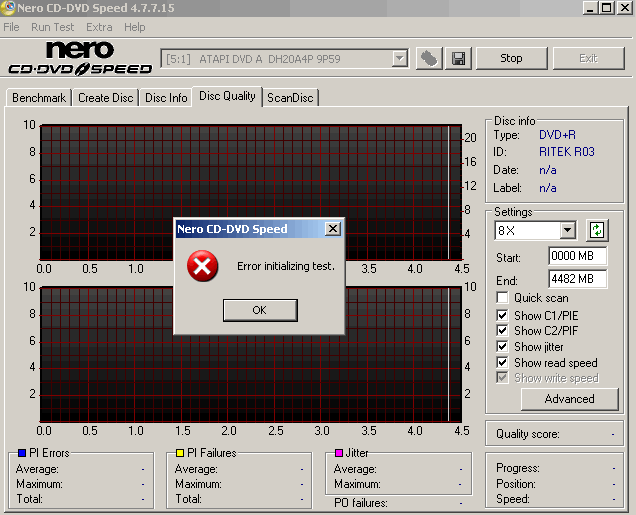This screenshot has width=636, height=515.
Task: Maximize the Nero CD-DVD Speed window
Action: 607,8
